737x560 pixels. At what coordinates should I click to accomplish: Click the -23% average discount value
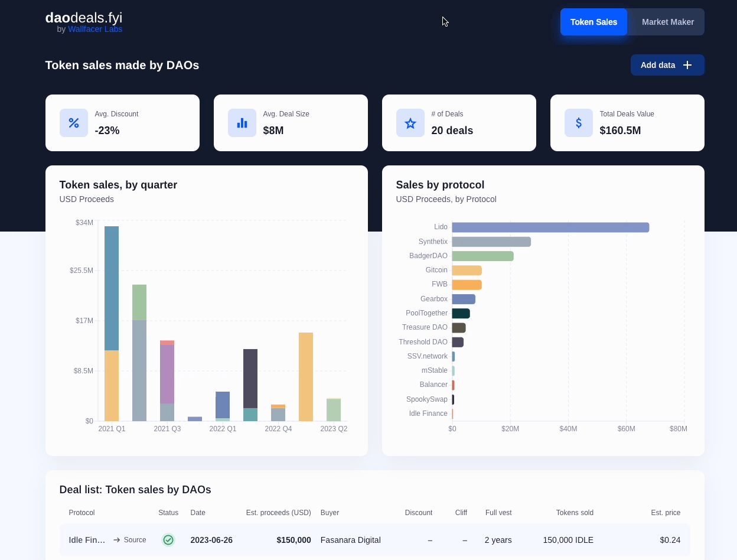click(107, 131)
